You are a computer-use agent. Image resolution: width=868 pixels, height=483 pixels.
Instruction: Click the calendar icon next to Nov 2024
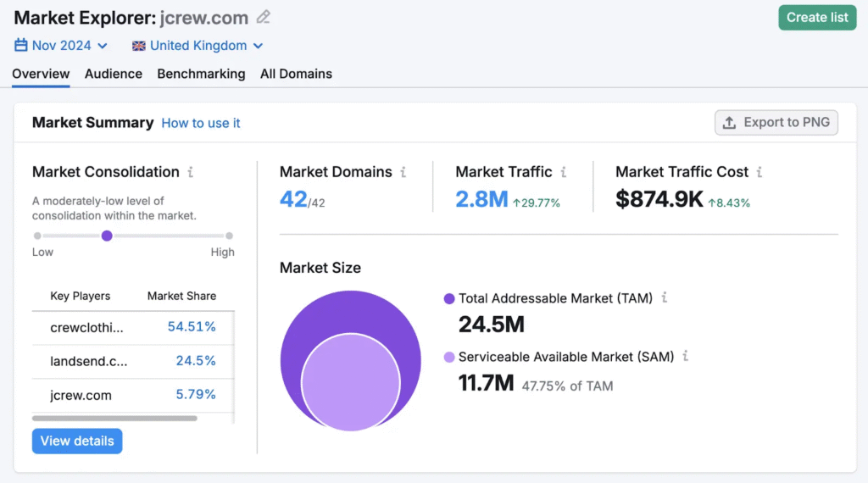(20, 45)
